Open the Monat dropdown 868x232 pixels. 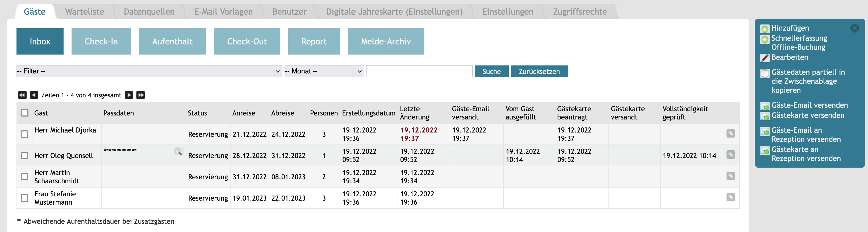pos(324,71)
